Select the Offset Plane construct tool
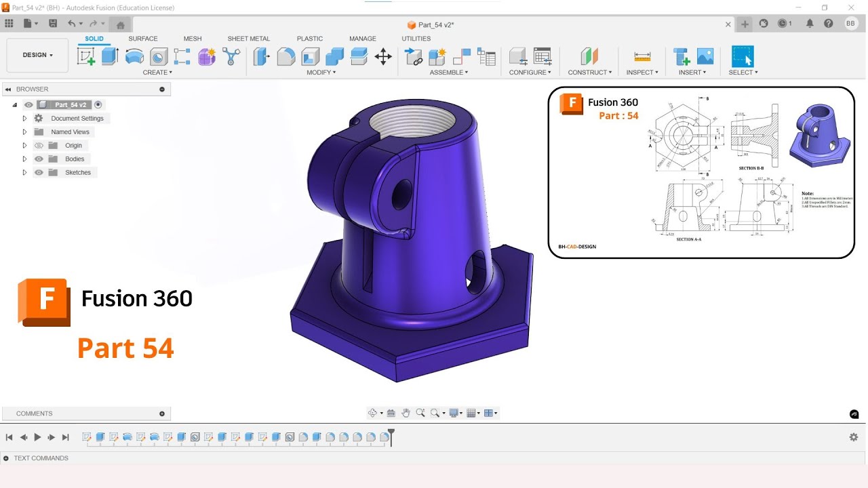Image resolution: width=868 pixels, height=488 pixels. click(589, 57)
